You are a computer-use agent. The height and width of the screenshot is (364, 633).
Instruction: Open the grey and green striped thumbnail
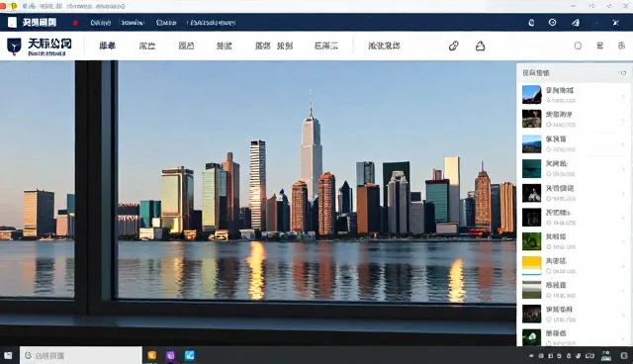coord(532,290)
